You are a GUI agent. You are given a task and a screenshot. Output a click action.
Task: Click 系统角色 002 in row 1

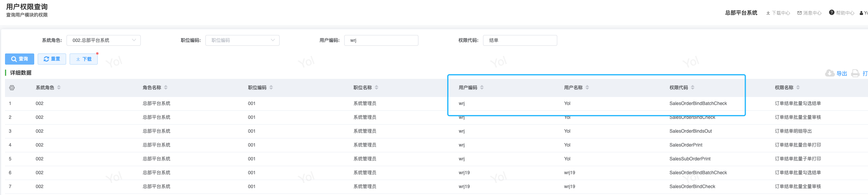(40, 103)
